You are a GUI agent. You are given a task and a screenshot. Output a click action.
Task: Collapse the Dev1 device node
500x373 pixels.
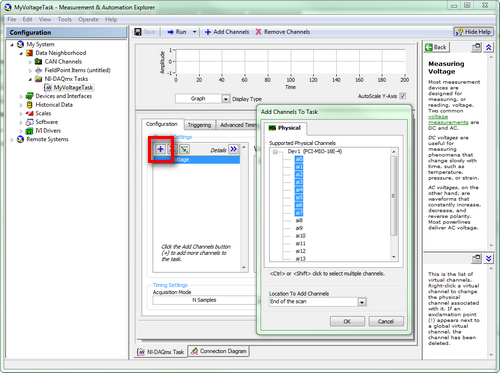275,152
